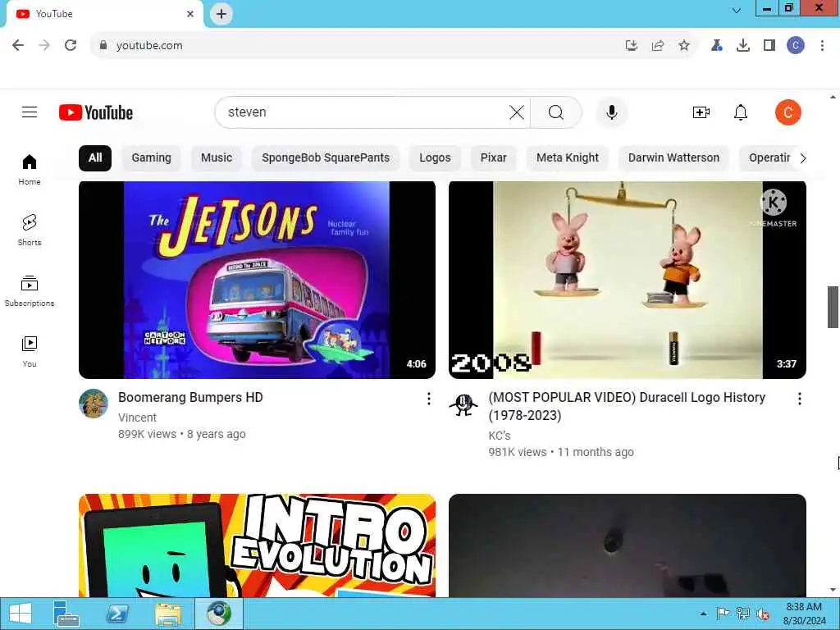Click the muted volume tray icon
Image resolution: width=840 pixels, height=630 pixels.
point(763,614)
